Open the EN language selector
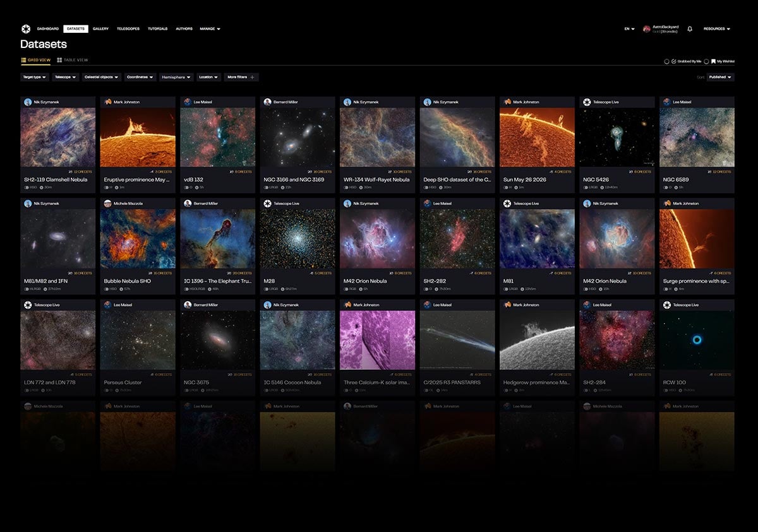The height and width of the screenshot is (532, 758). pyautogui.click(x=630, y=28)
